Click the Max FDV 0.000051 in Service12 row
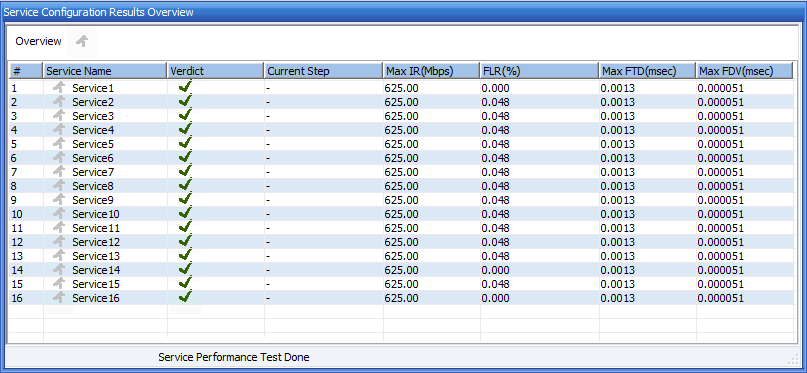807x373 pixels. point(721,242)
